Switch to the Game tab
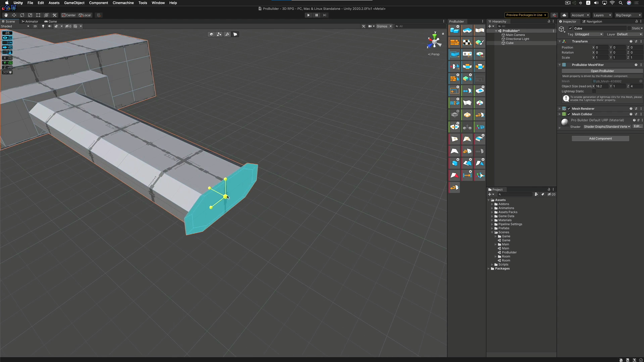 (51, 21)
